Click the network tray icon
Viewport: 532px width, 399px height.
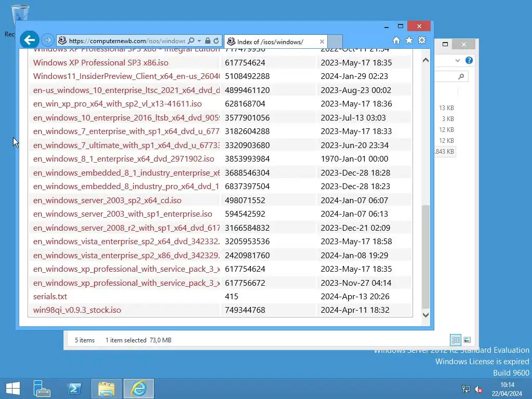pos(466,389)
